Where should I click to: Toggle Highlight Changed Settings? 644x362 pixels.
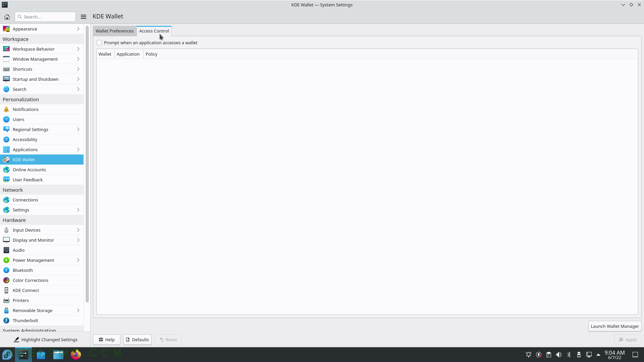click(45, 340)
